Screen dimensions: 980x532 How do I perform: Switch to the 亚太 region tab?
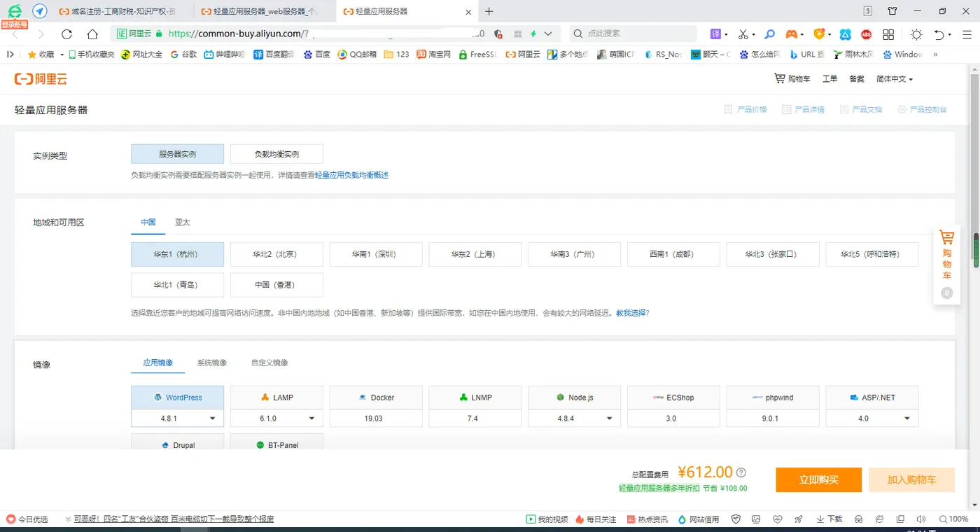click(182, 222)
